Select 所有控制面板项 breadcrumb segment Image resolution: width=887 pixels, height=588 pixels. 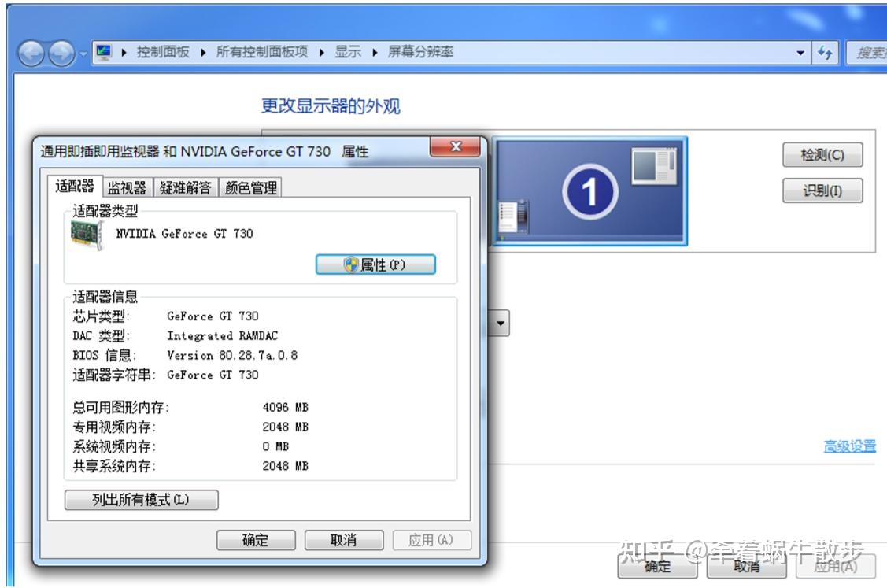pyautogui.click(x=262, y=52)
